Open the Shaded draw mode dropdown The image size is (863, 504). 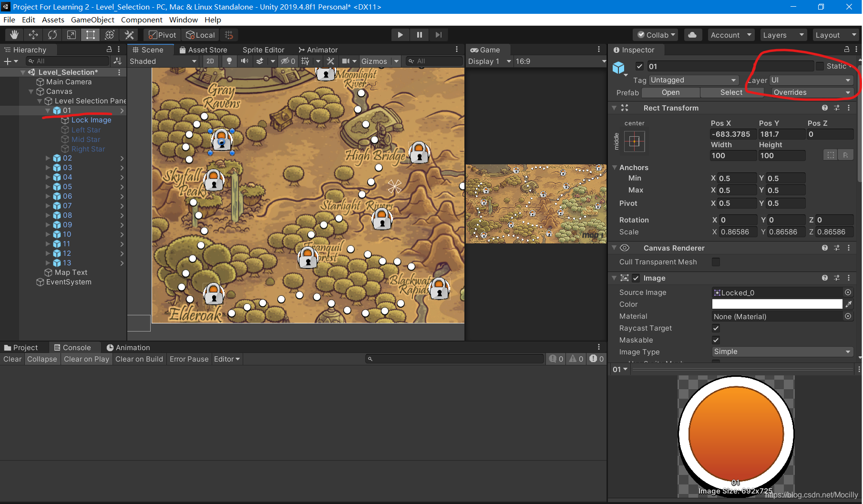point(163,61)
